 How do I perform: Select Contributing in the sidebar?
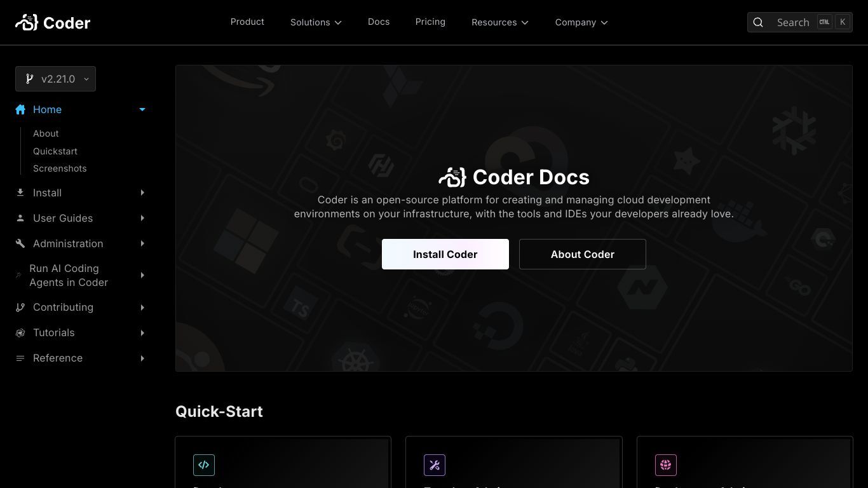coord(63,307)
